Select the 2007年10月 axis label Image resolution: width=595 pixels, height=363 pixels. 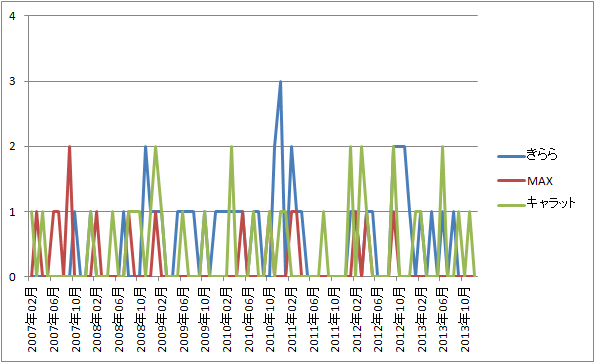tap(76, 320)
